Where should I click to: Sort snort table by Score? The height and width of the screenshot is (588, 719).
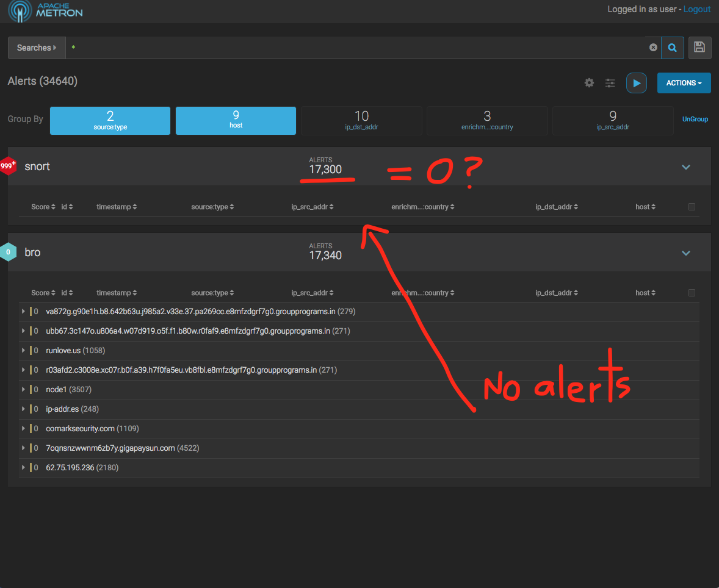(x=43, y=207)
